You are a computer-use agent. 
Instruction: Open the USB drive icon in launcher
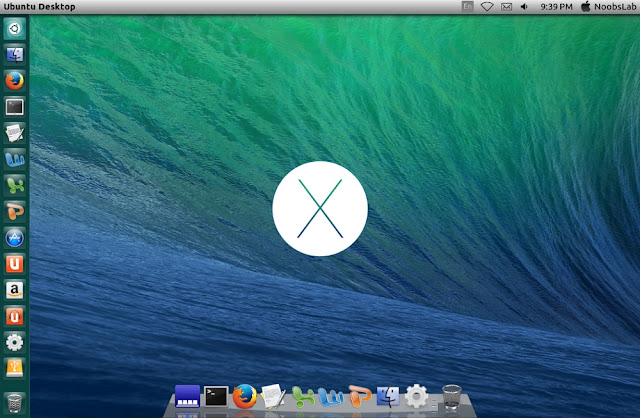coord(15,368)
